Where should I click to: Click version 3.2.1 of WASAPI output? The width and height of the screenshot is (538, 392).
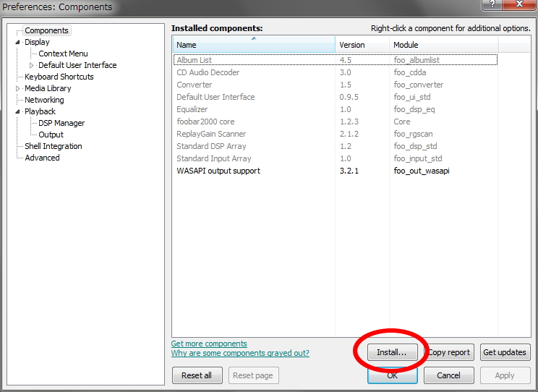click(349, 171)
